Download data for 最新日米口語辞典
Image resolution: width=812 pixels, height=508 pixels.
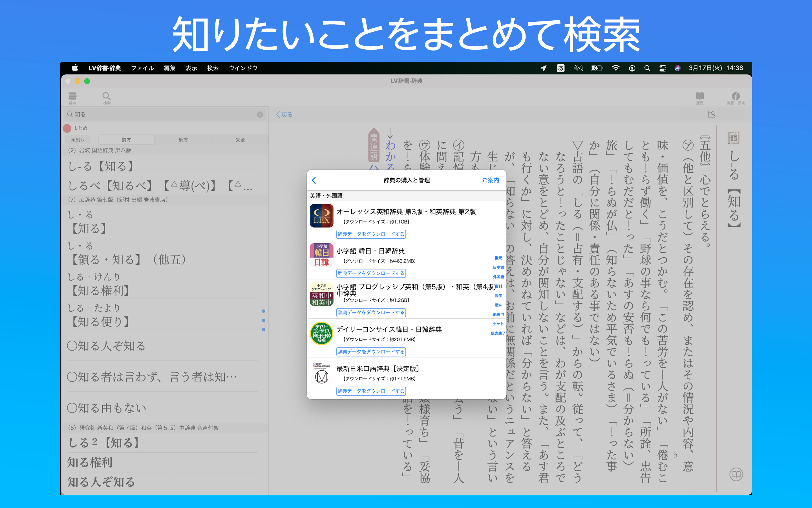(x=371, y=391)
